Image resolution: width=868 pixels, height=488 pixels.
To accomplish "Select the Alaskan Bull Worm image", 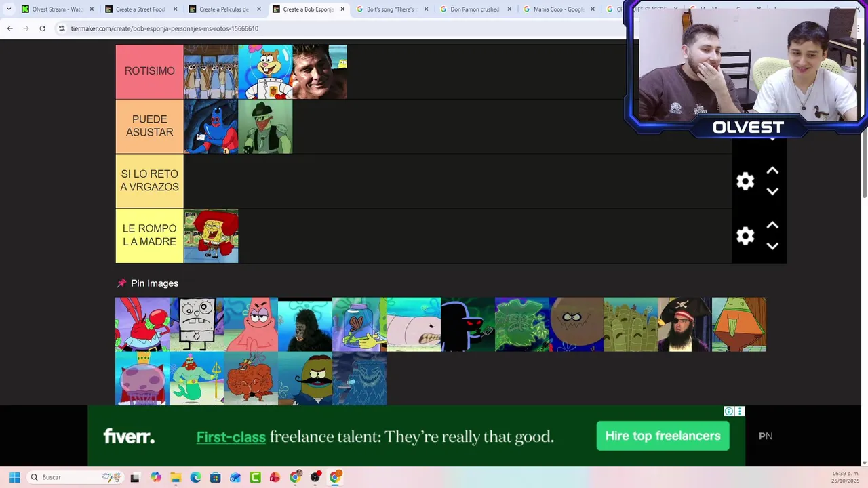I will [x=414, y=325].
